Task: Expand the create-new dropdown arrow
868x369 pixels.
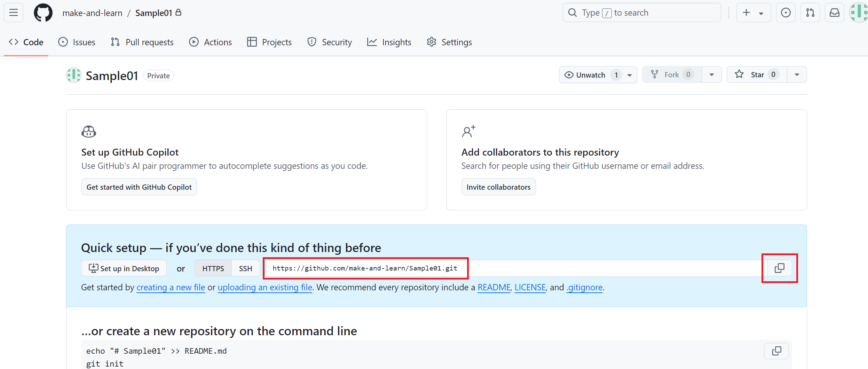Action: coord(761,13)
